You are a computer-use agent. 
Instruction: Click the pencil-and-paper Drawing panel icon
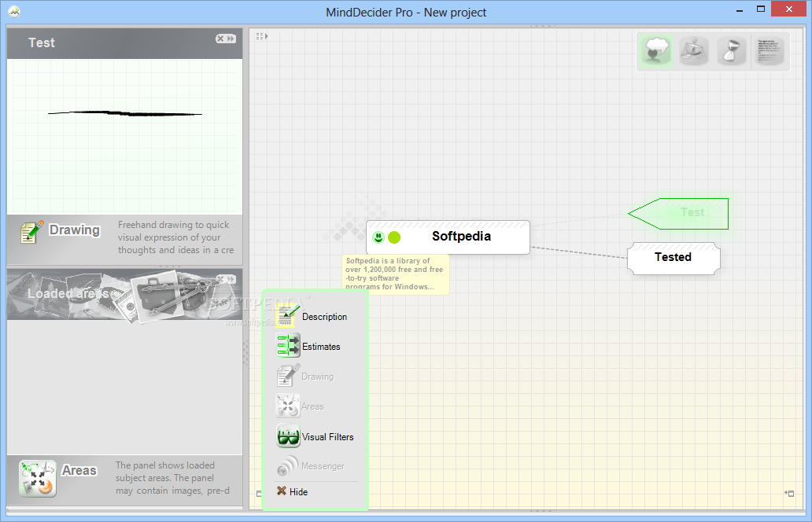click(31, 232)
